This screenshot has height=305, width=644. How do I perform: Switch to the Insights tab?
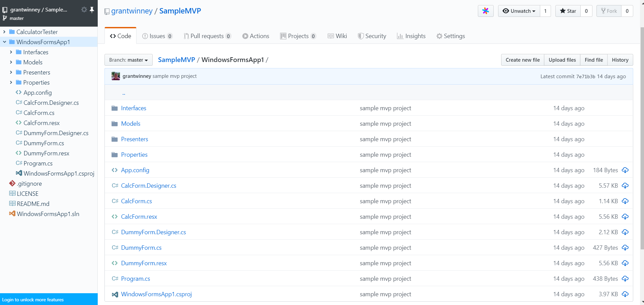coord(411,36)
